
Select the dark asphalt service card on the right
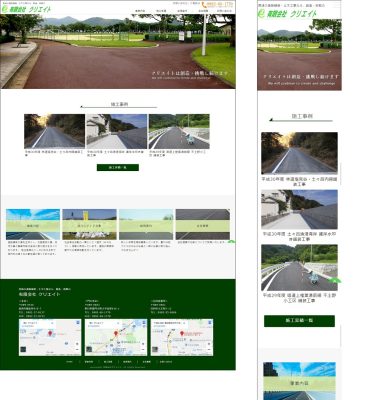pos(203,224)
